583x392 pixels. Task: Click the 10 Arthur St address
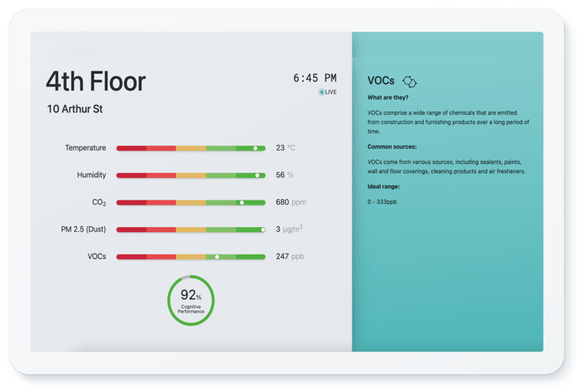pos(75,109)
